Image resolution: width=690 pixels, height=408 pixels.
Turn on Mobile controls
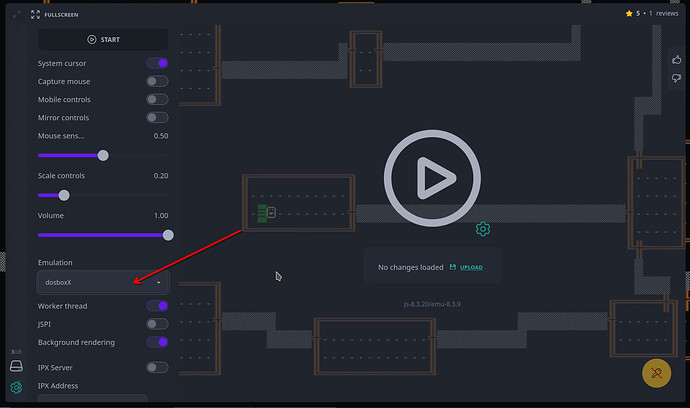pos(157,99)
